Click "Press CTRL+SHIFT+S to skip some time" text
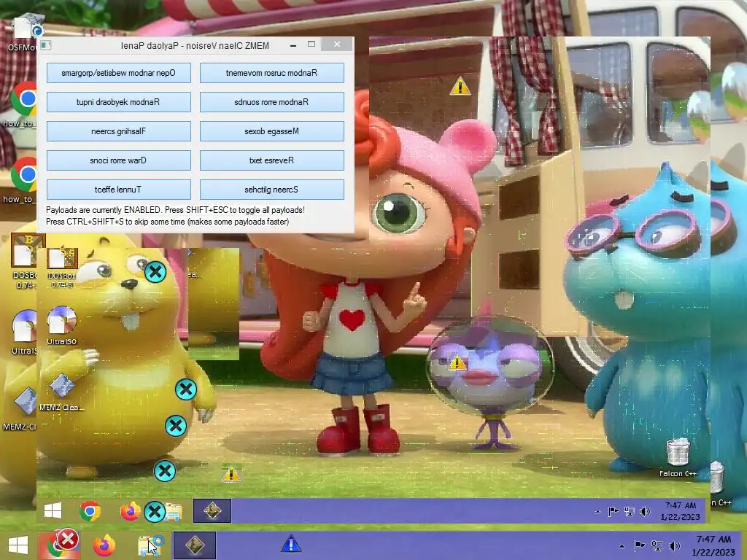Image resolution: width=747 pixels, height=560 pixels. 167,222
